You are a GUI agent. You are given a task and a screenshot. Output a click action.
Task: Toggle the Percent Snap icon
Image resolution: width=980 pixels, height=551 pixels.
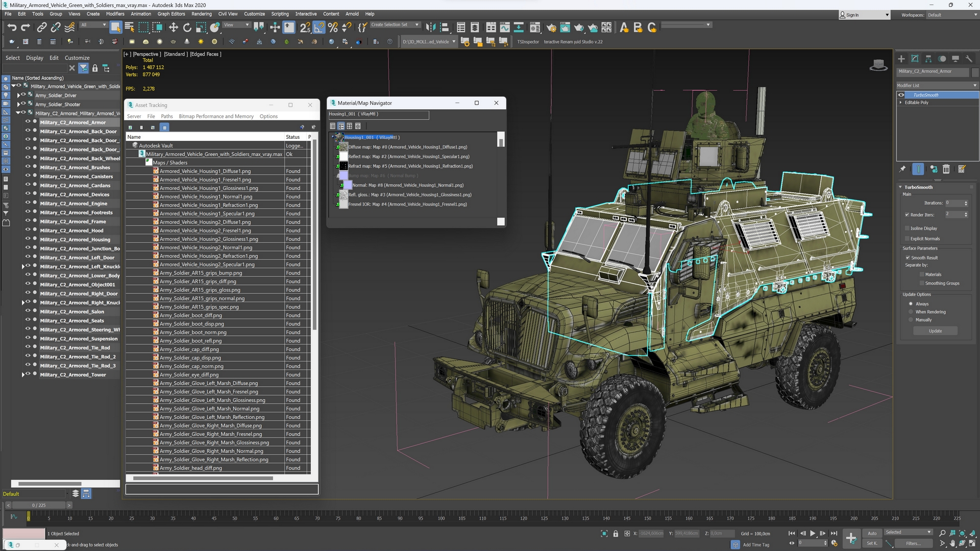[x=333, y=28]
